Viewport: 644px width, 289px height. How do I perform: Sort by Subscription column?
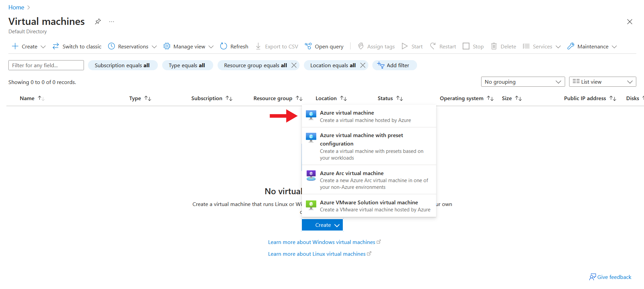212,98
